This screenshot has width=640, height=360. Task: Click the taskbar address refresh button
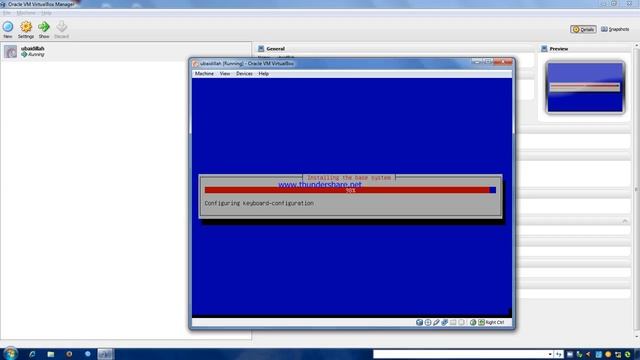click(559, 354)
